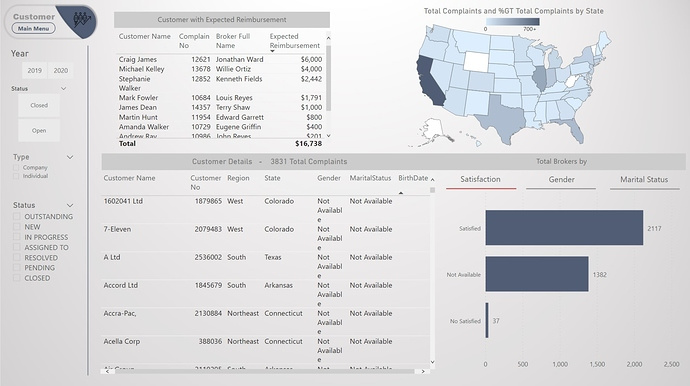Check the Company type checkbox

[16, 168]
